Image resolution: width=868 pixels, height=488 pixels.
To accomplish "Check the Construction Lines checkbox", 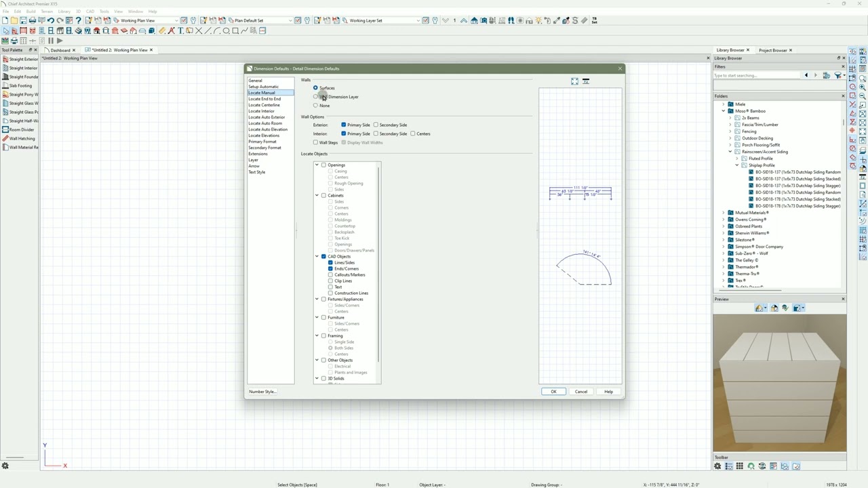I will pyautogui.click(x=331, y=293).
